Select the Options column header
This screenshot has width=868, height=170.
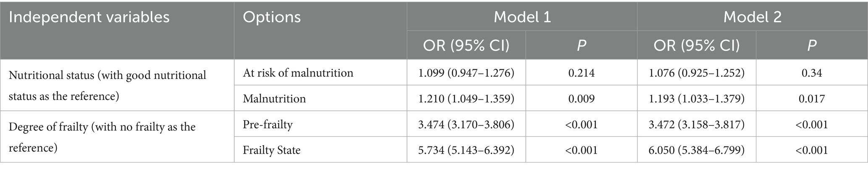pos(272,17)
